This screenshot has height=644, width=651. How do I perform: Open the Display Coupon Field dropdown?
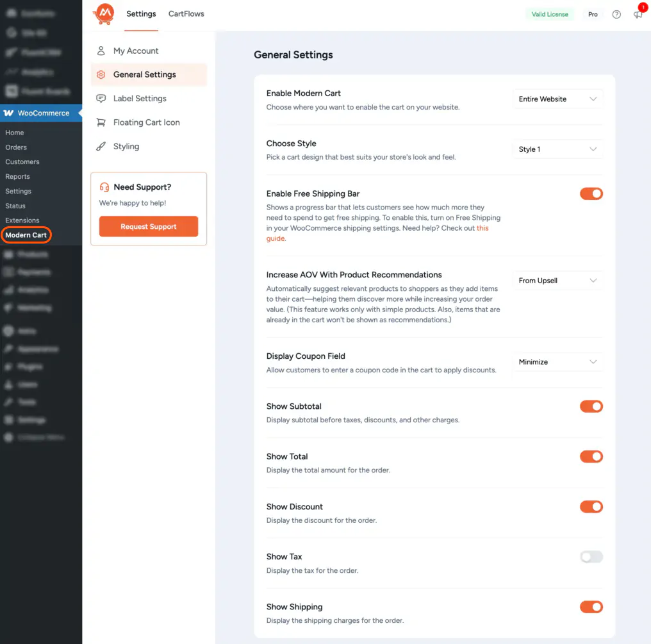557,362
